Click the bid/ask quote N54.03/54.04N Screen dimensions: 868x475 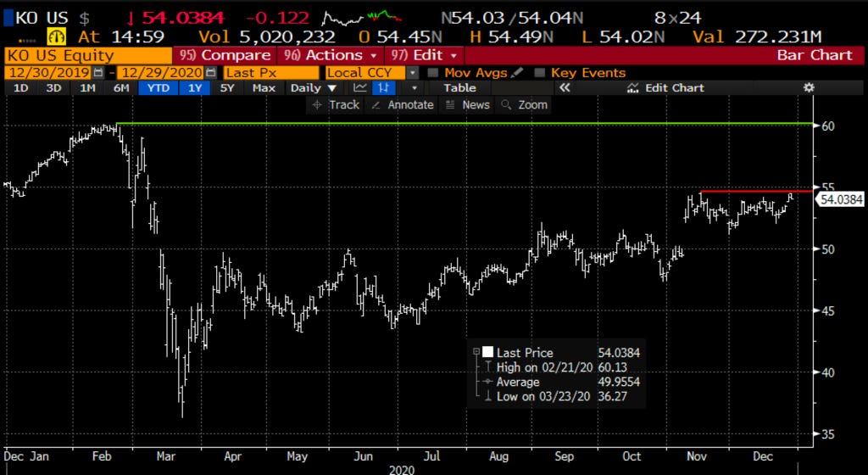[512, 18]
